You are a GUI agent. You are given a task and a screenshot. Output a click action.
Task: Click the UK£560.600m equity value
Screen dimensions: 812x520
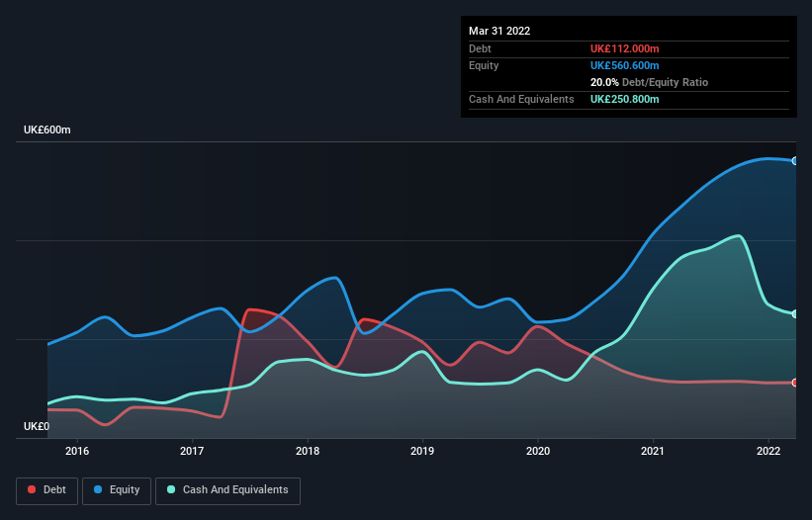click(x=624, y=65)
